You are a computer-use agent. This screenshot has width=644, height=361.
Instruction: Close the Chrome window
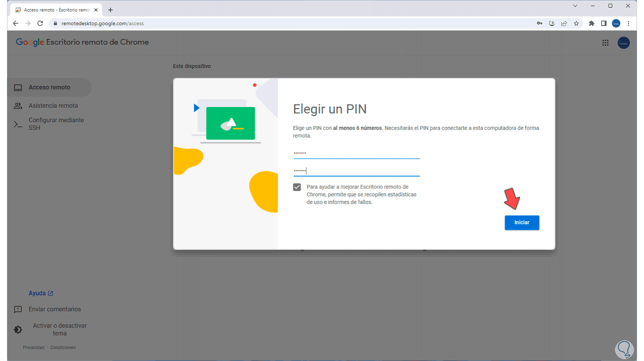[x=628, y=6]
